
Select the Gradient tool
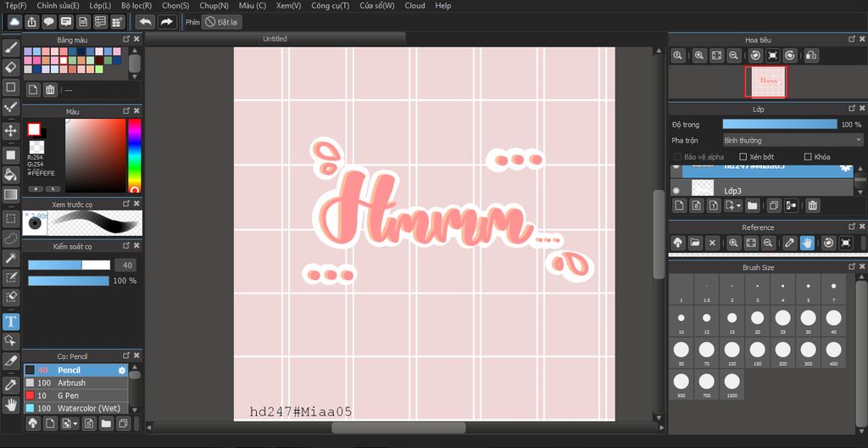pos(10,194)
